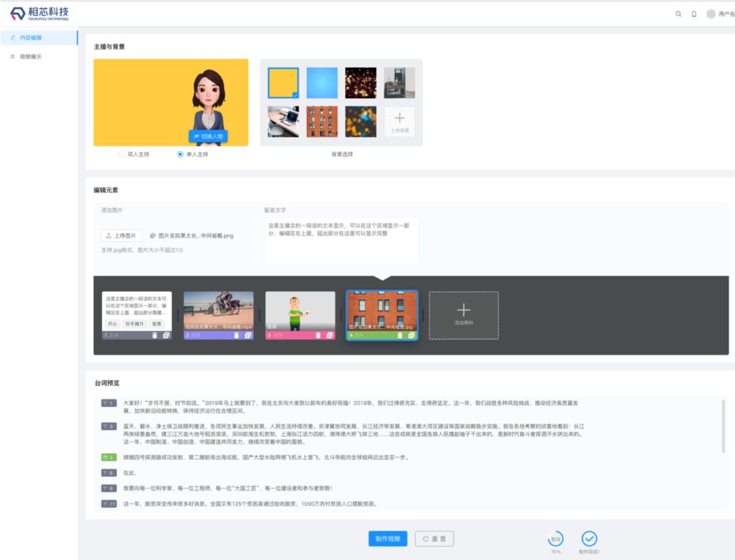Click the 添加素材 plus tile in timeline
The width and height of the screenshot is (735, 560).
463,315
